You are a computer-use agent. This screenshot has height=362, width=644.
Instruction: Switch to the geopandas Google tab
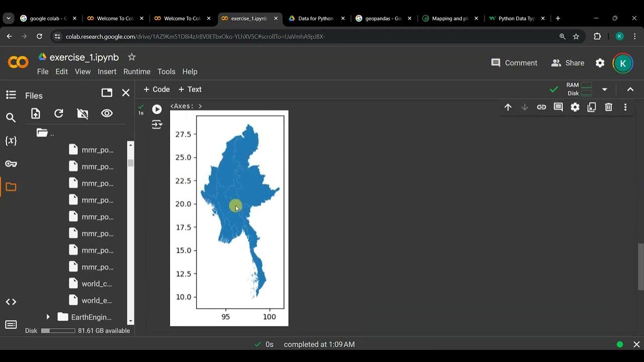click(384, 18)
